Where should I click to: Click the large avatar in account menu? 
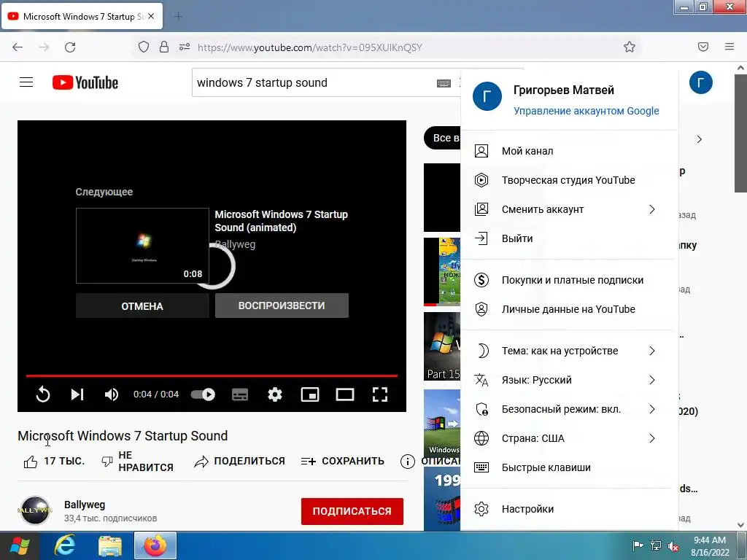tap(487, 96)
